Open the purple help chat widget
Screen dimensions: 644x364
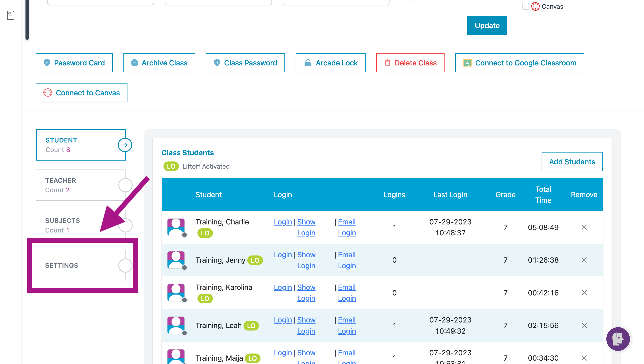[618, 339]
